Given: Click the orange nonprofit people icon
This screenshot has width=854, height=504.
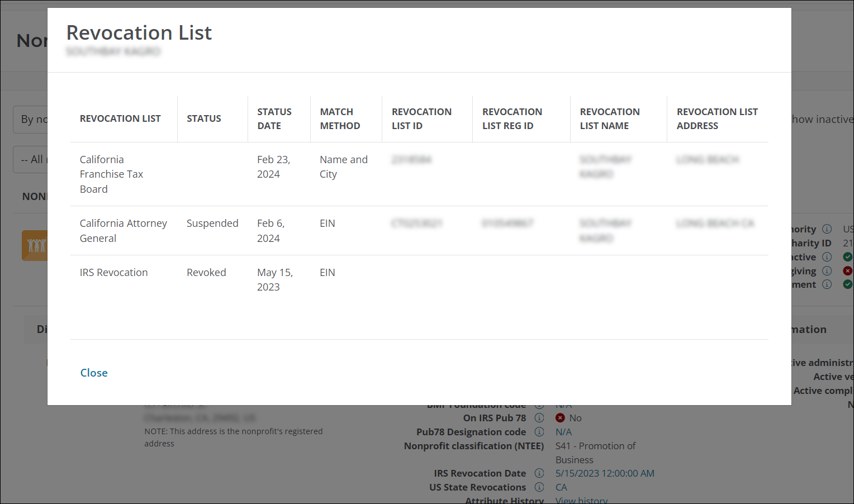Looking at the screenshot, I should [x=35, y=245].
